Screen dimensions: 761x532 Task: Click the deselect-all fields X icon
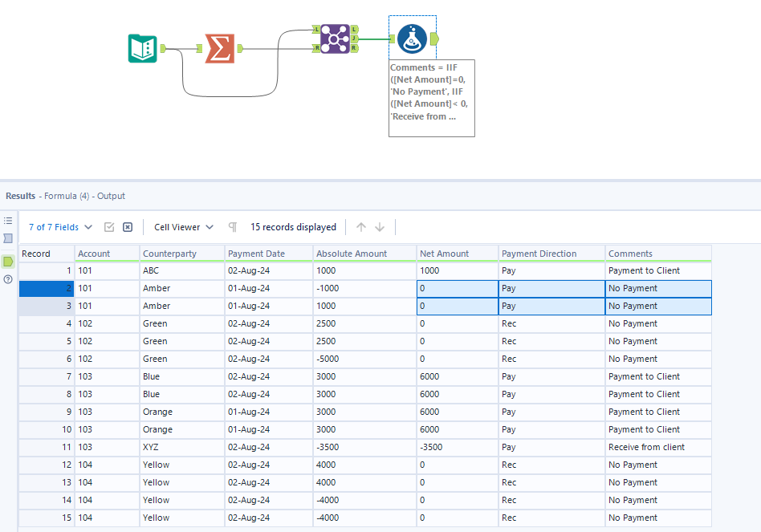pyautogui.click(x=128, y=227)
